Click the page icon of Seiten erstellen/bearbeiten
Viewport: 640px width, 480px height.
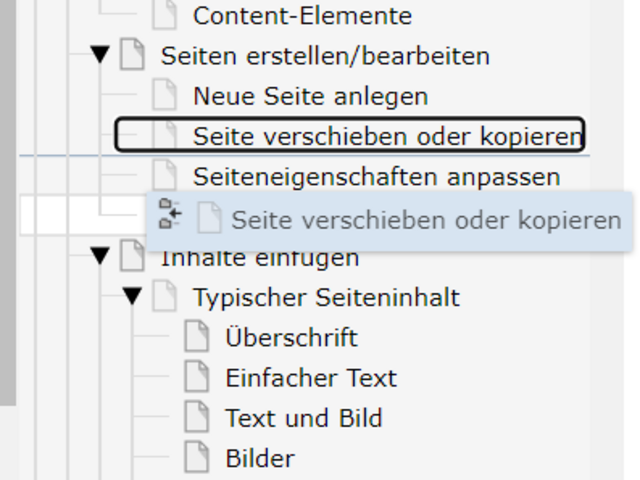point(132,56)
